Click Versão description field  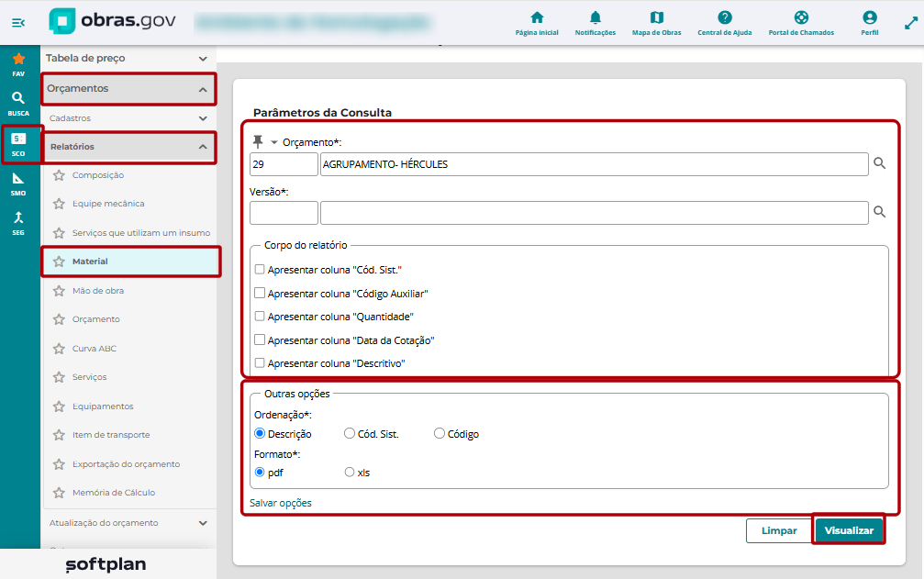[x=594, y=213]
